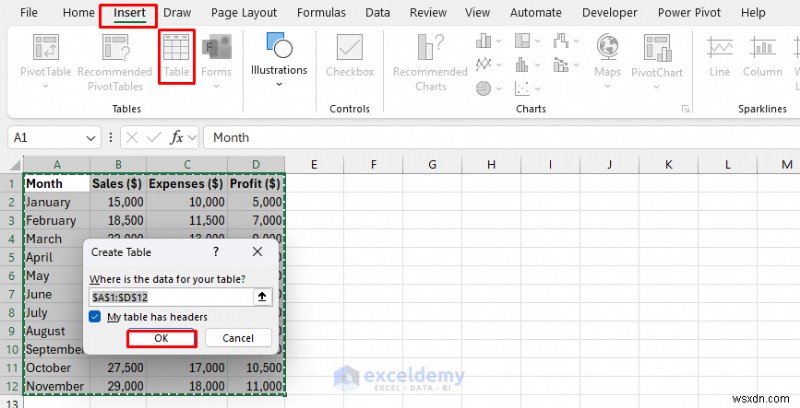800x408 pixels.
Task: Open the File tab
Action: 29,13
